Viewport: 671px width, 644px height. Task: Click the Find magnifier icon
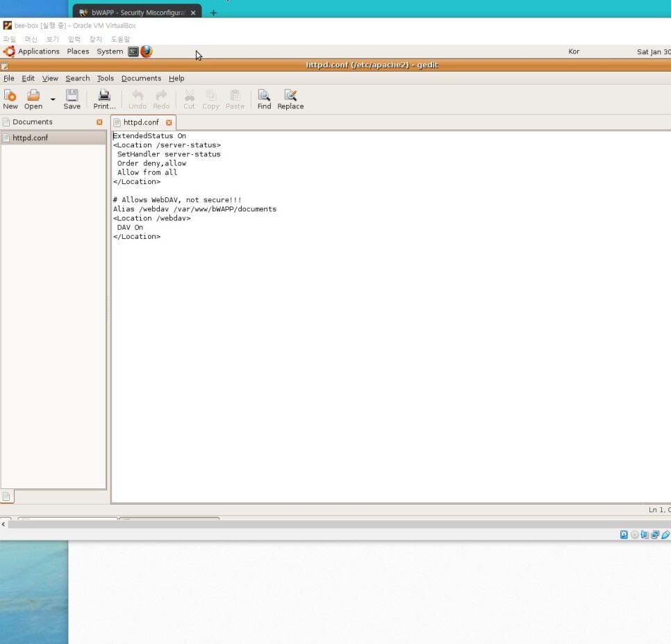click(264, 95)
